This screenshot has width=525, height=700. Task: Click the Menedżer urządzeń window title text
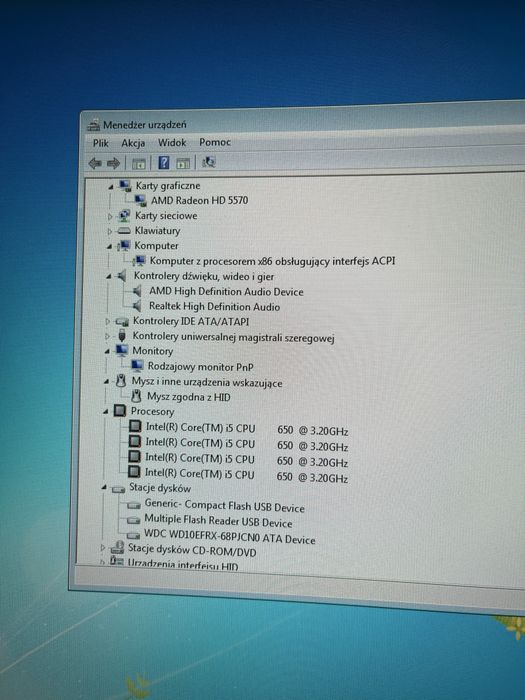(x=145, y=125)
